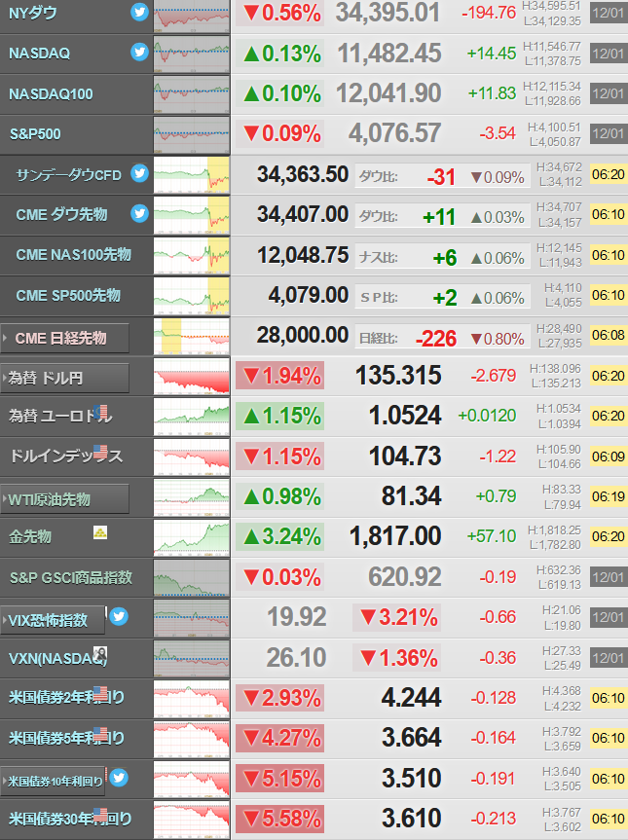The image size is (628, 840).
Task: Click the ダウ比 +11 value
Action: [439, 217]
